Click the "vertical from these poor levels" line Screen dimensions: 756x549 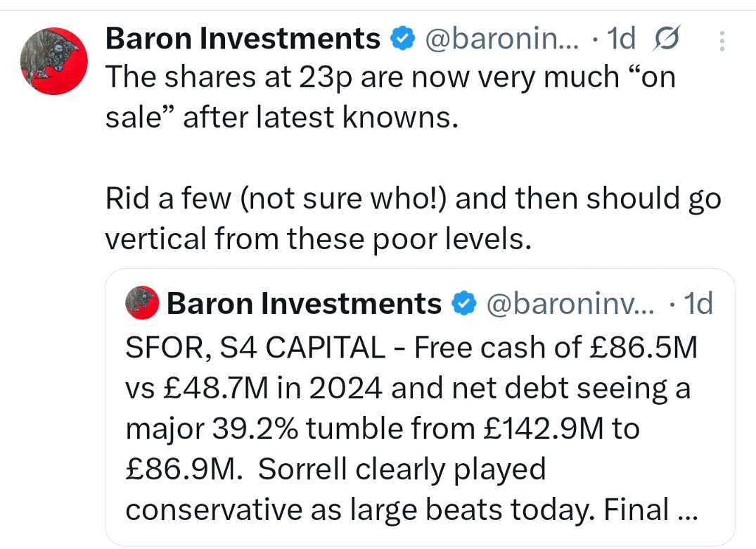tap(316, 240)
